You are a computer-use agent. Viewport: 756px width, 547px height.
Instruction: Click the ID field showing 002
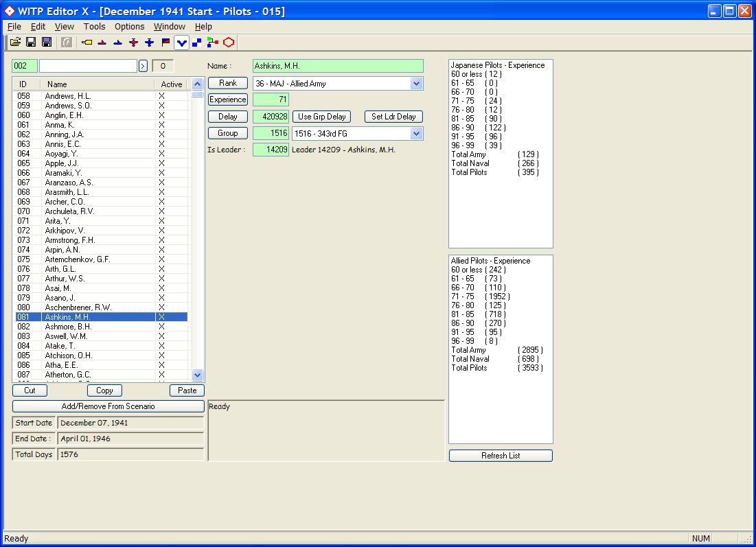pyautogui.click(x=25, y=66)
